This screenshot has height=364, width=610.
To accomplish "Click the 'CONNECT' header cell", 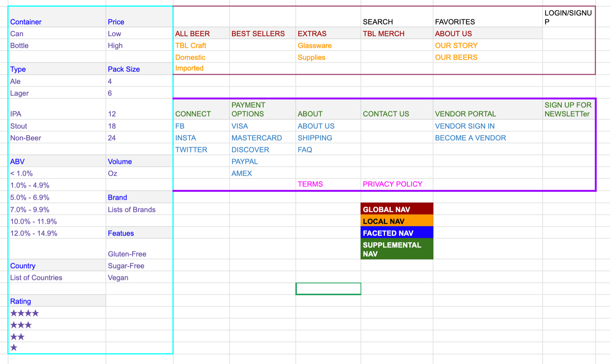I will 201,109.
